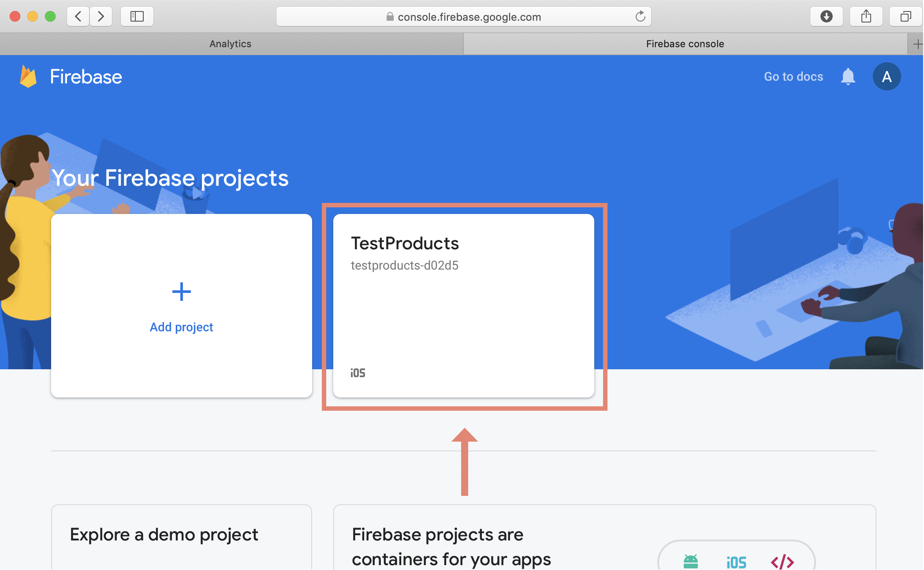Show all tabs overview button
Image resolution: width=924 pixels, height=570 pixels.
(905, 17)
